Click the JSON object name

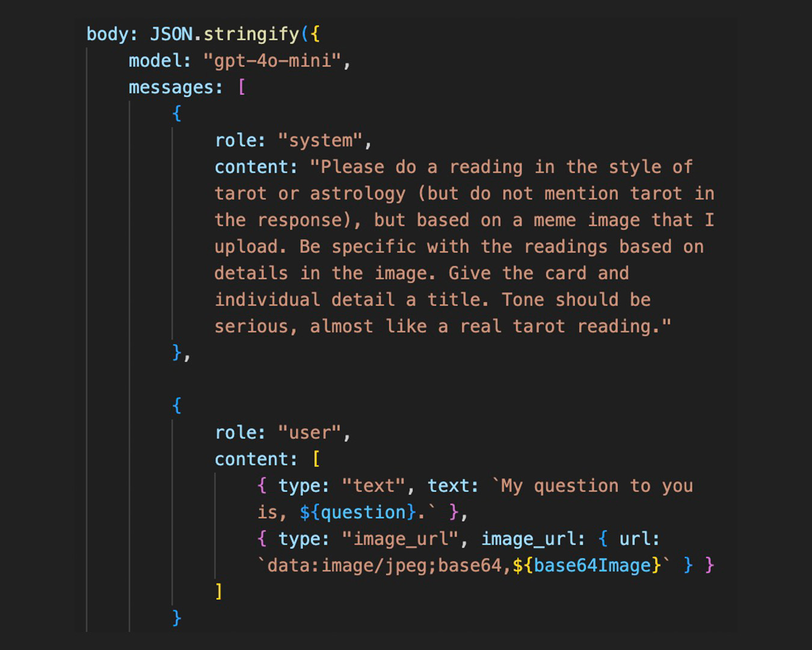tap(171, 34)
